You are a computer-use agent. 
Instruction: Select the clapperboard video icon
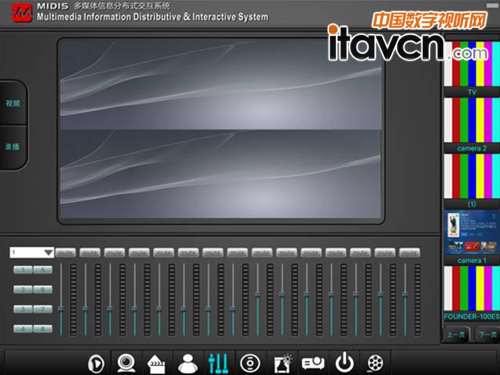[x=157, y=364]
